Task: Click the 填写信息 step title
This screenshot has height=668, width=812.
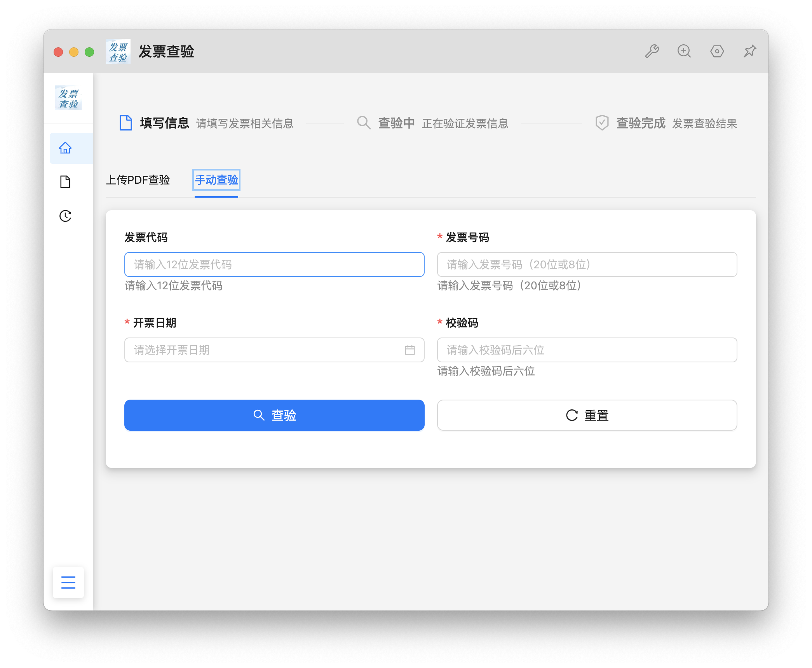Action: (164, 123)
